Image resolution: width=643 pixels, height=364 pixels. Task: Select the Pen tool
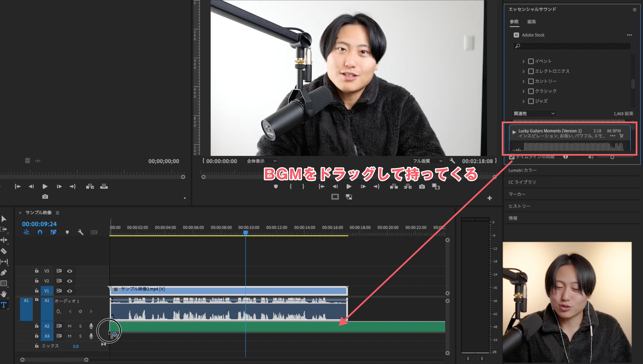[4, 272]
